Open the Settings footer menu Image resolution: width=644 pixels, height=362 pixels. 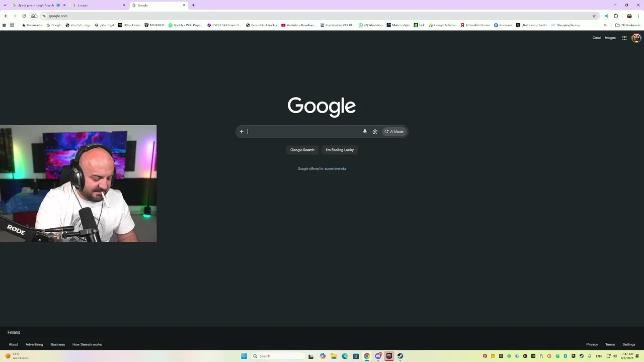pos(629,344)
